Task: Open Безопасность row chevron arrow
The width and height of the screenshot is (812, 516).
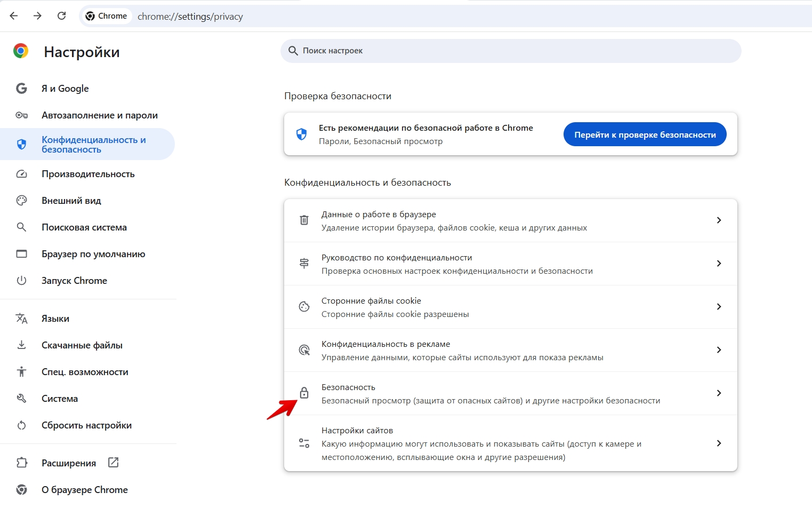Action: pos(719,393)
